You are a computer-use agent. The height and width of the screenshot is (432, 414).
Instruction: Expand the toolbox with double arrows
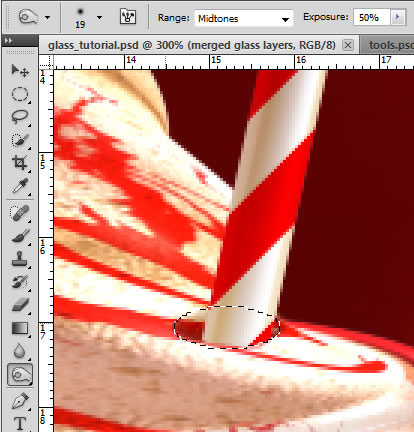pyautogui.click(x=9, y=41)
